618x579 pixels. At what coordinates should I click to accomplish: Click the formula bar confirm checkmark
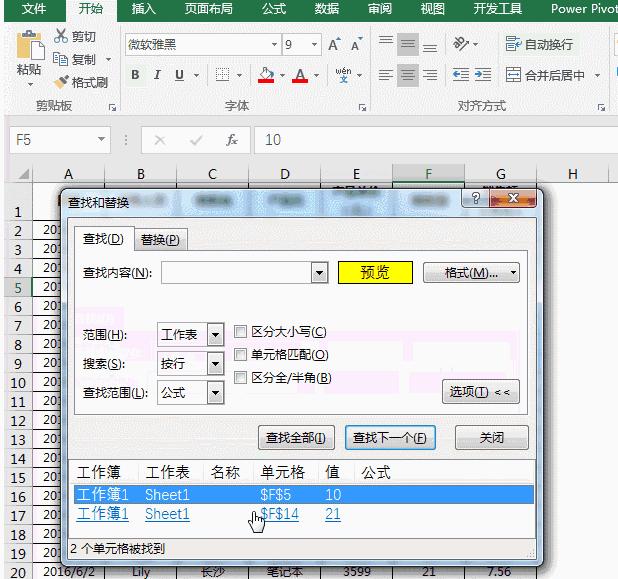pos(196,140)
